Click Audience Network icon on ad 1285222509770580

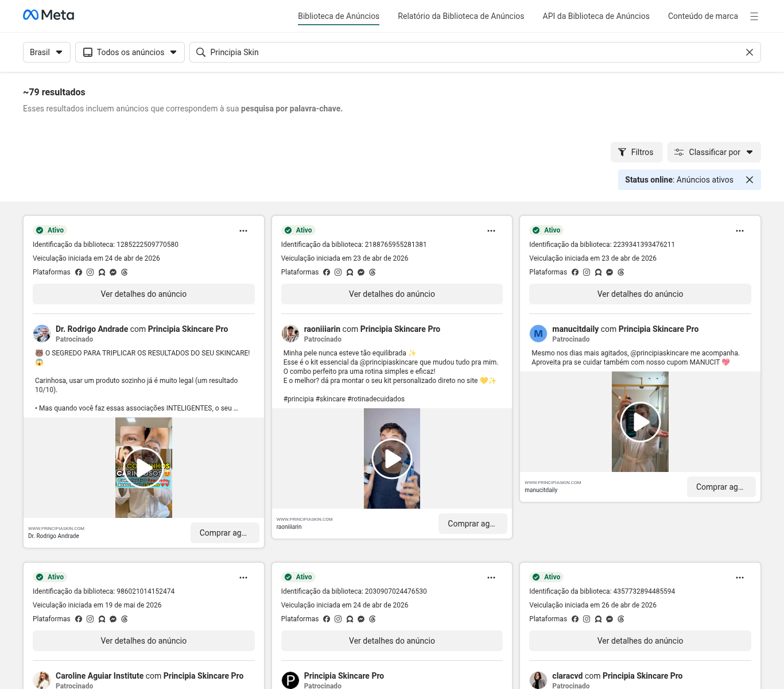click(x=102, y=272)
